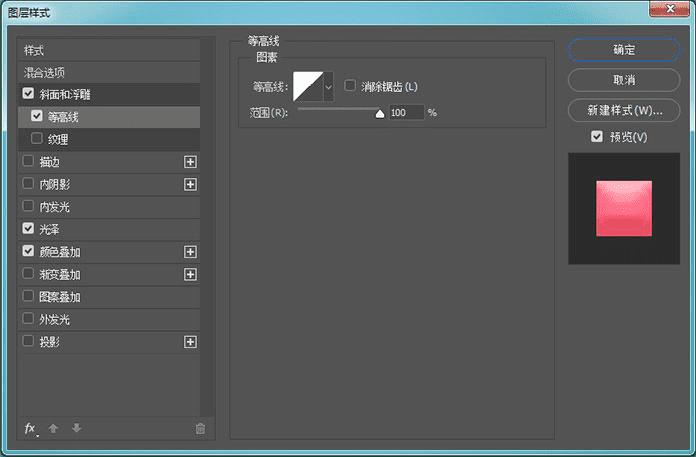696x457 pixels.
Task: Click the styles list vertical scrollbar
Action: coord(207,226)
